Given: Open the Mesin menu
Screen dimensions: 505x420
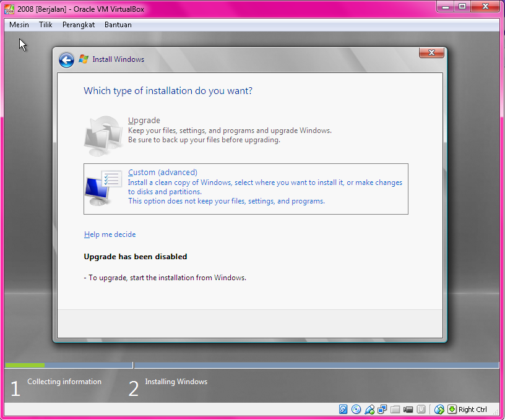Looking at the screenshot, I should coord(19,25).
